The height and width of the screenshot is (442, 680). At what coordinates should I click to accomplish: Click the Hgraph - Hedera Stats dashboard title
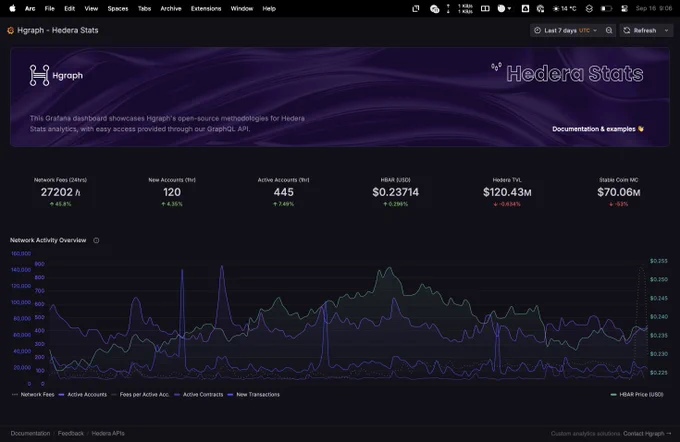58,30
